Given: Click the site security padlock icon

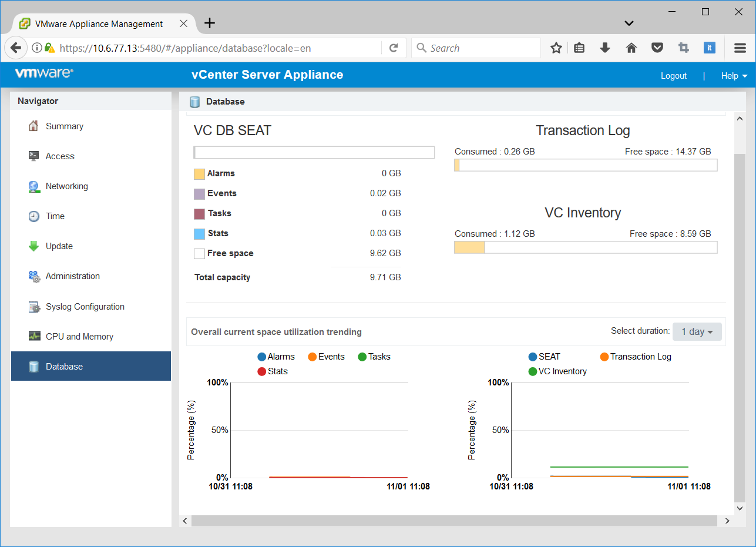Looking at the screenshot, I should (x=50, y=48).
